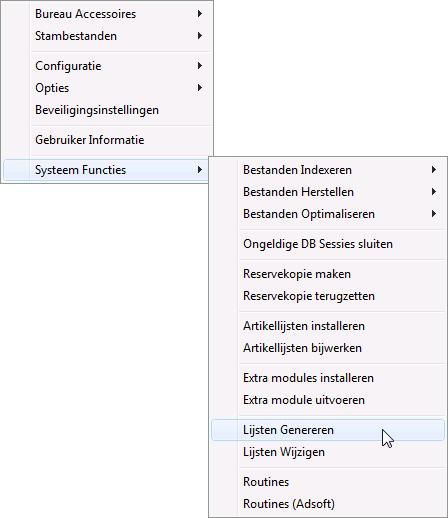Expand Bestanden Indexeren submenu arrow
Image resolution: width=448 pixels, height=518 pixels.
433,170
